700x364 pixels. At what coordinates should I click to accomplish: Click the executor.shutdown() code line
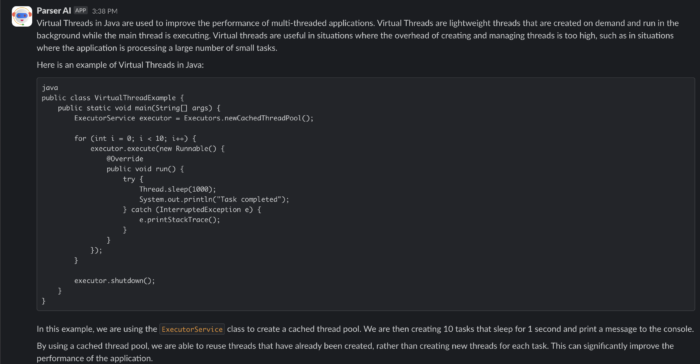tap(114, 280)
